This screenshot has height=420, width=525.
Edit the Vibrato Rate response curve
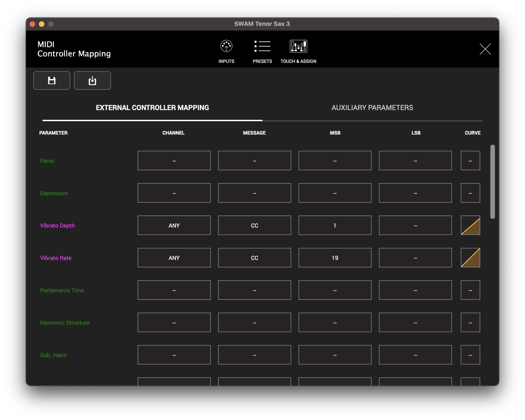[x=470, y=257]
